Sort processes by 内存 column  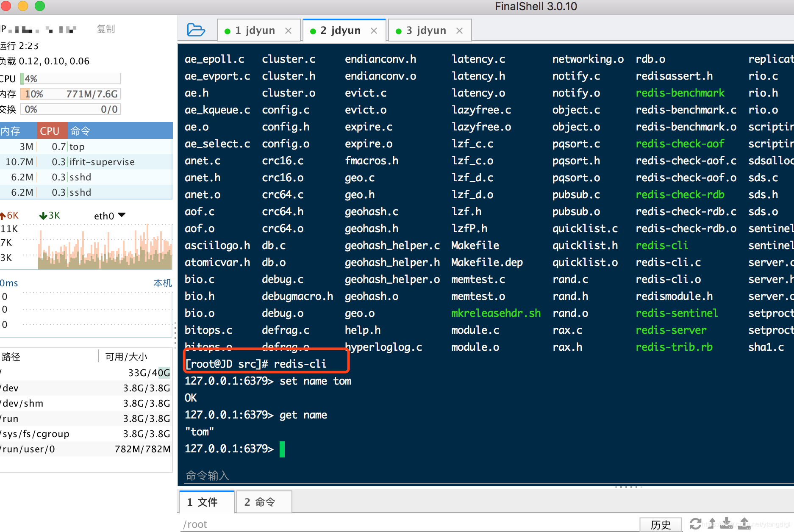tap(19, 131)
